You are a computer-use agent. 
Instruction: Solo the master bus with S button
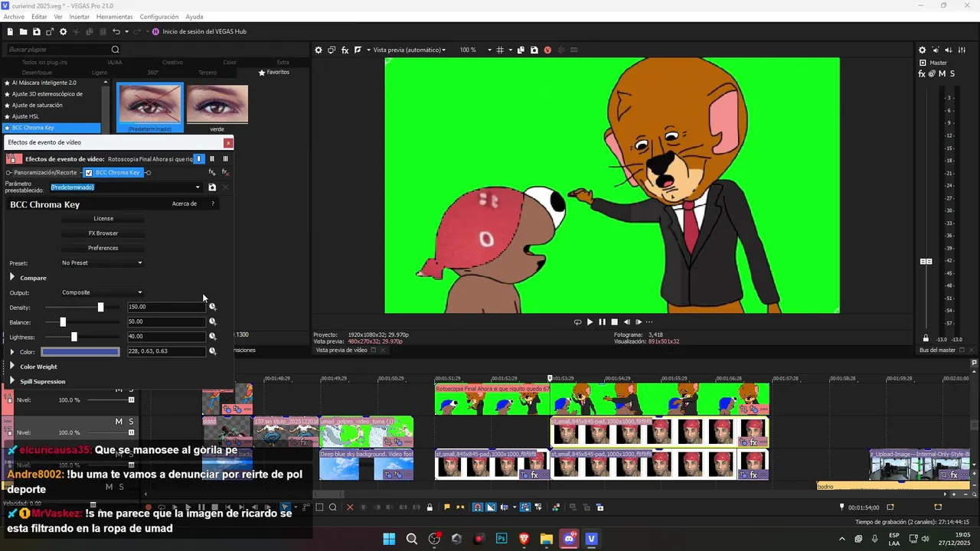click(x=952, y=73)
